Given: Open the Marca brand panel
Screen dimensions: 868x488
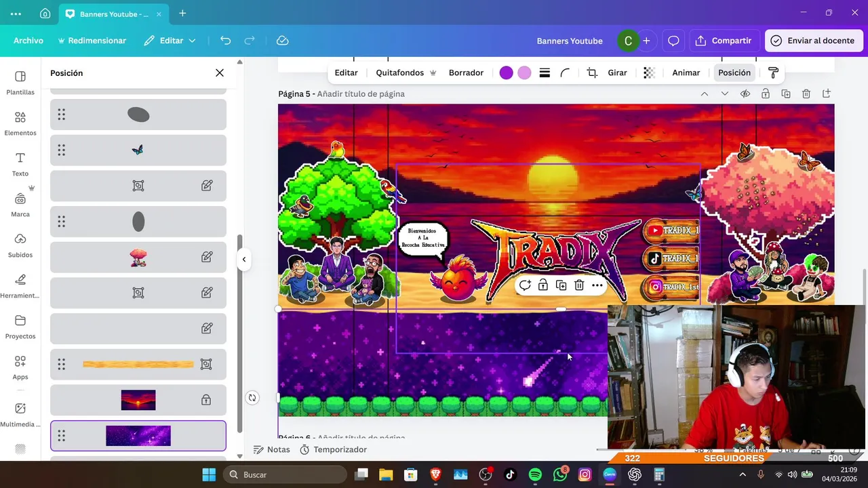Looking at the screenshot, I should (x=20, y=205).
